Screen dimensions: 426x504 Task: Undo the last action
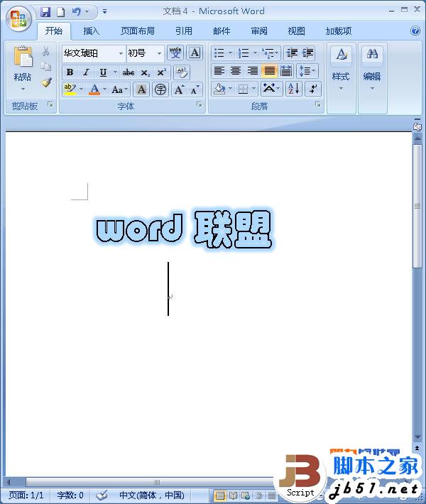[x=76, y=12]
